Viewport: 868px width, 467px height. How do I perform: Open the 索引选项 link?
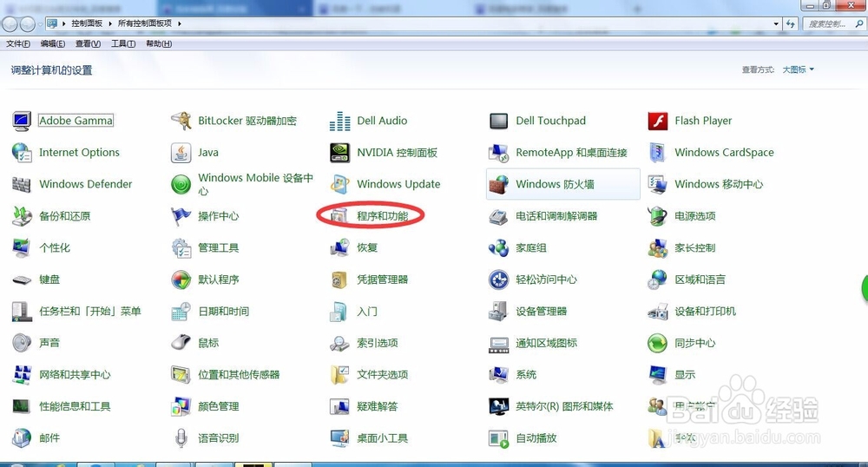tap(377, 343)
